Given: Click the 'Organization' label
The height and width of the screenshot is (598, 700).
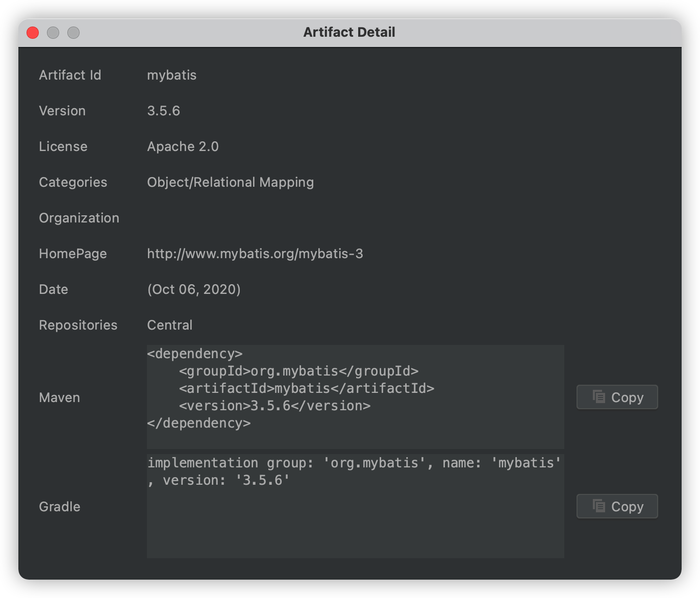Looking at the screenshot, I should click(79, 218).
